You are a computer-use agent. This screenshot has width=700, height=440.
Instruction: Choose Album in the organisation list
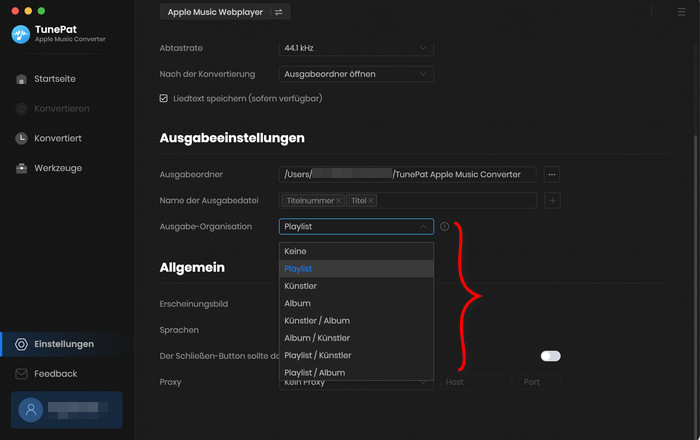(356, 303)
